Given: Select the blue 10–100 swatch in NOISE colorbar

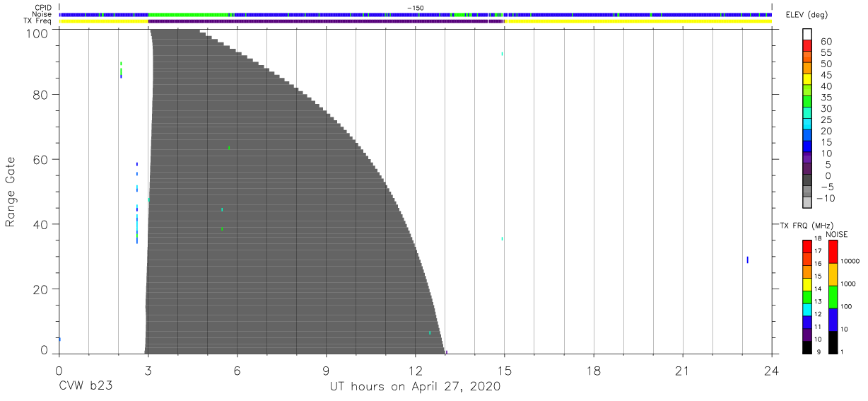Looking at the screenshot, I should (833, 320).
